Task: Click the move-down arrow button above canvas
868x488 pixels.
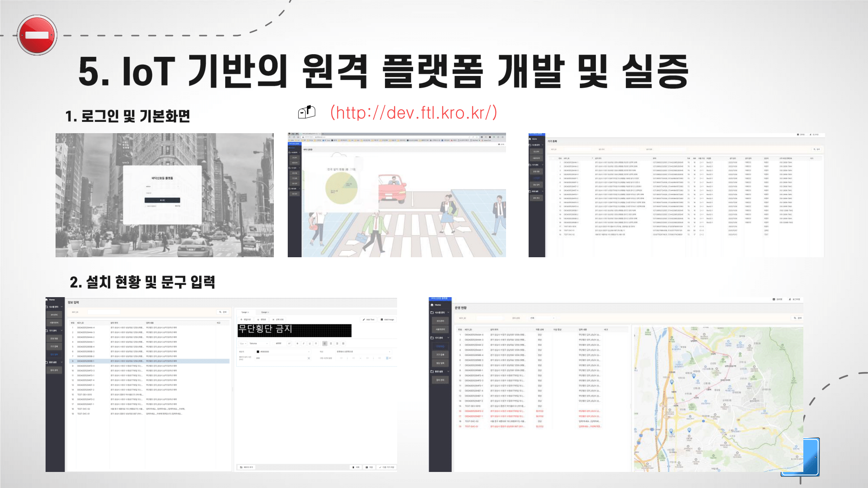Action: pos(261,319)
